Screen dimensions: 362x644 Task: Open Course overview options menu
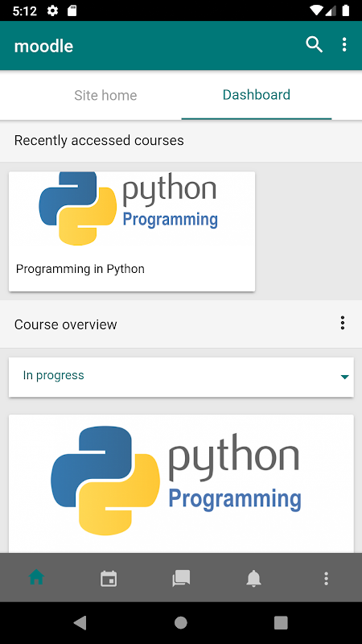click(x=343, y=324)
